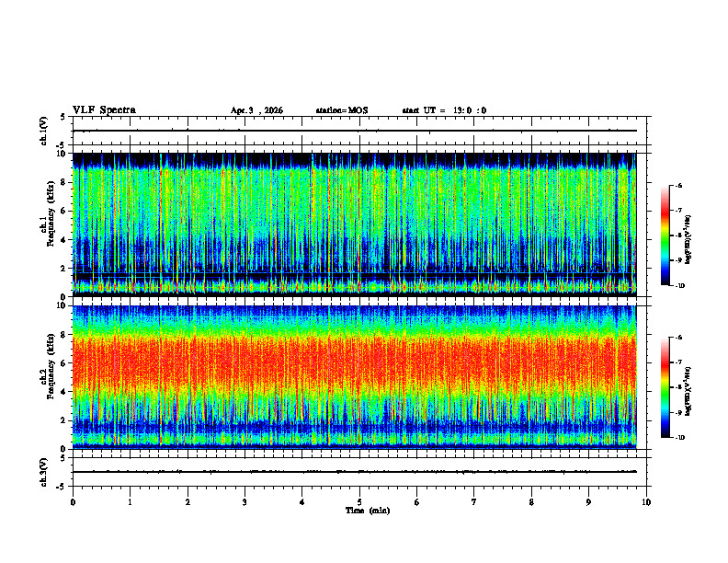Click the ch.1 spectrogram color bar

(665, 236)
